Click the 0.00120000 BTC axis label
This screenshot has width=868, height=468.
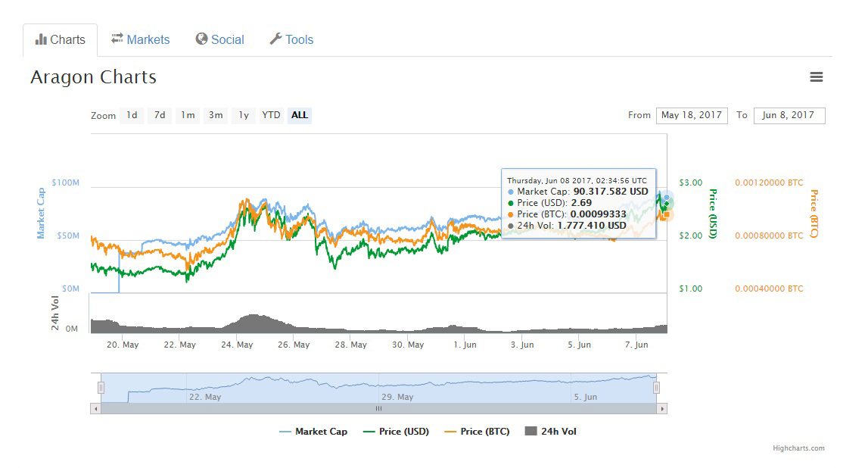[769, 183]
